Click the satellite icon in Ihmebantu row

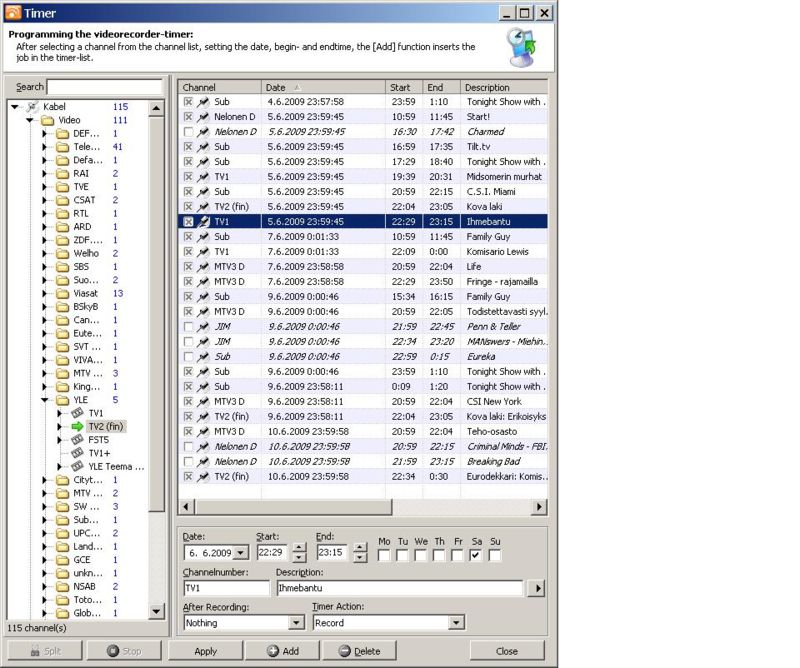[203, 221]
